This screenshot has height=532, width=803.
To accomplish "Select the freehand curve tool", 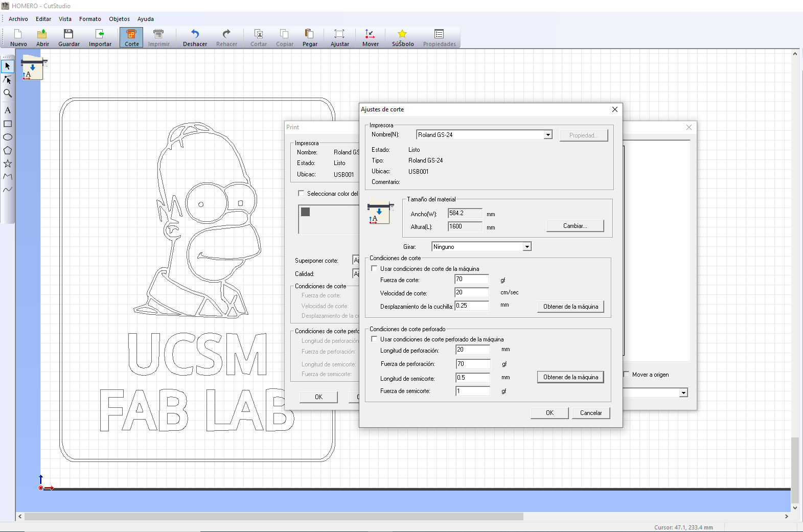I will (x=8, y=189).
